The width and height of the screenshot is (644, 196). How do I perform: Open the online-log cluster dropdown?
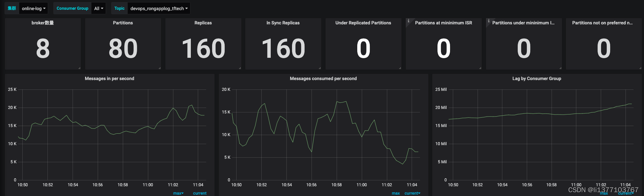point(33,8)
